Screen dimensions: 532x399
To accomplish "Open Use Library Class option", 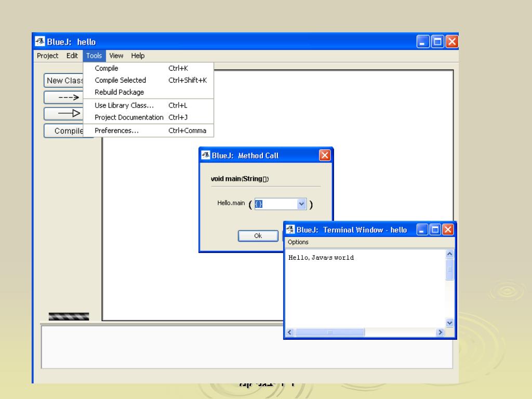I will click(x=149, y=105).
